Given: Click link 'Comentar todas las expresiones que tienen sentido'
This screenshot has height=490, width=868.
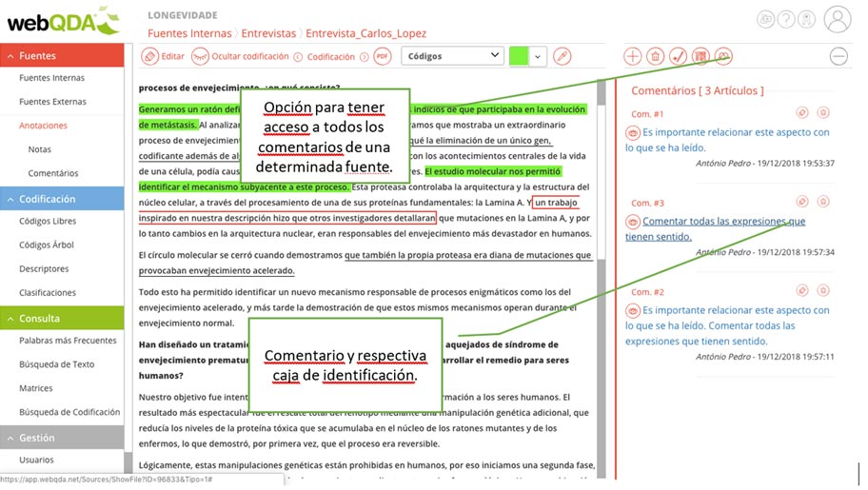Looking at the screenshot, I should click(715, 229).
